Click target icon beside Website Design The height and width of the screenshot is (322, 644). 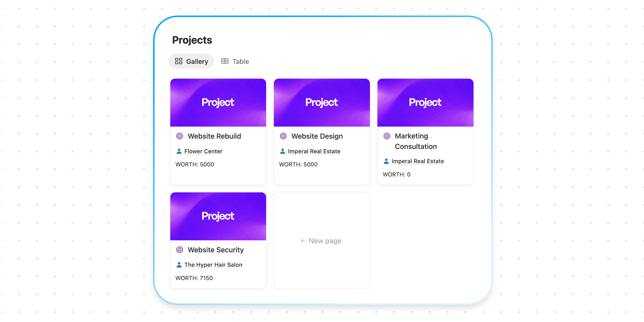[283, 136]
